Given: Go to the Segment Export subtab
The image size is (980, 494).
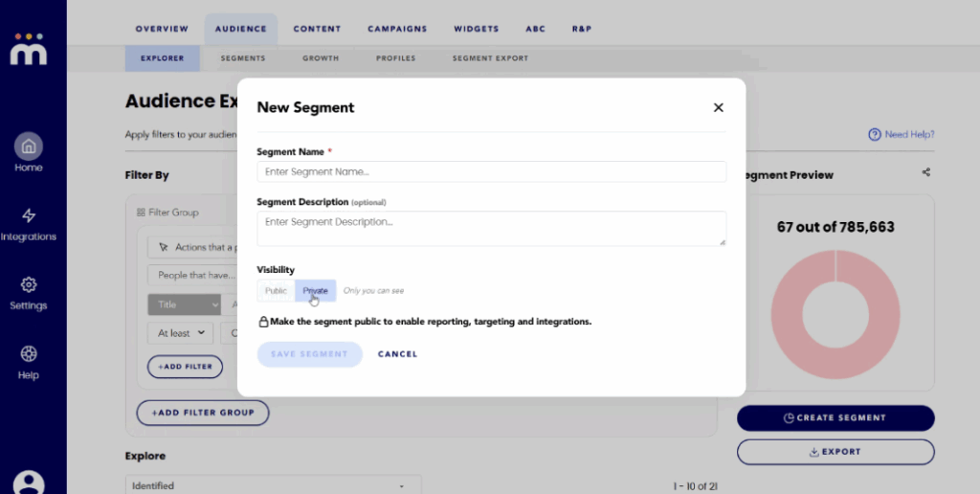Looking at the screenshot, I should coord(490,58).
